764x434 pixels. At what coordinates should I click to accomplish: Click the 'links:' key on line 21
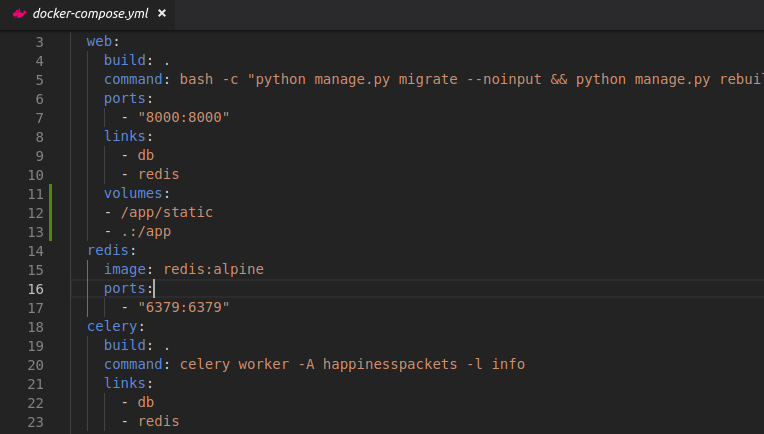128,383
